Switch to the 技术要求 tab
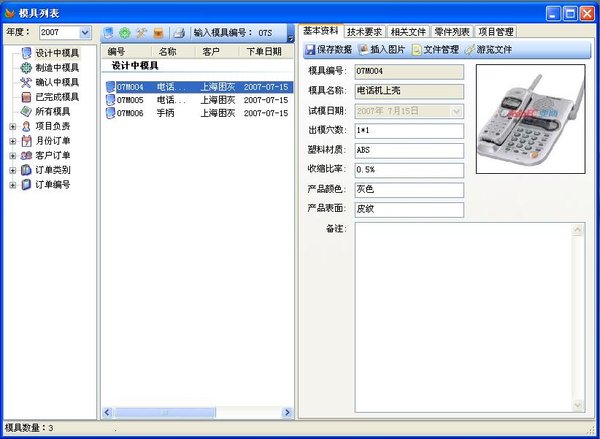Viewport: 600px width, 439px height. click(367, 32)
